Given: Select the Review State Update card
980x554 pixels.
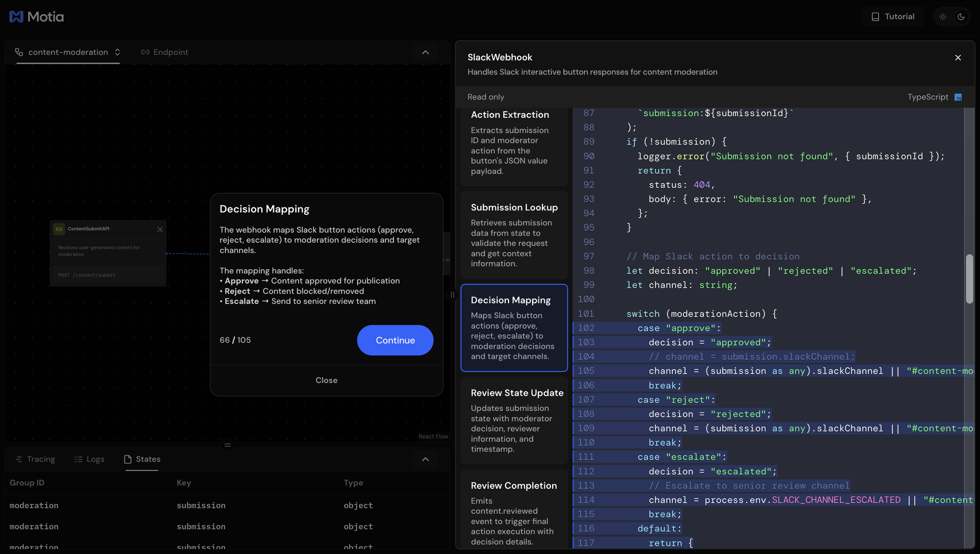Looking at the screenshot, I should [x=514, y=420].
